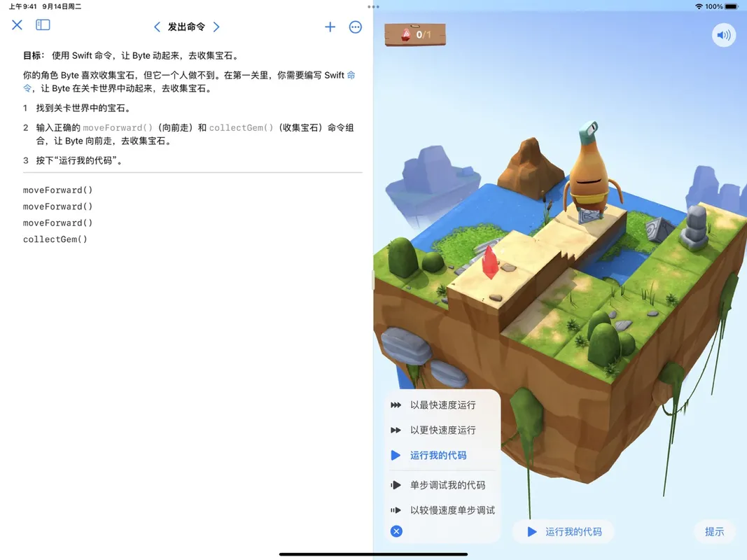The height and width of the screenshot is (560, 747).
Task: Click the inline collectGem() code reference
Action: (x=242, y=127)
